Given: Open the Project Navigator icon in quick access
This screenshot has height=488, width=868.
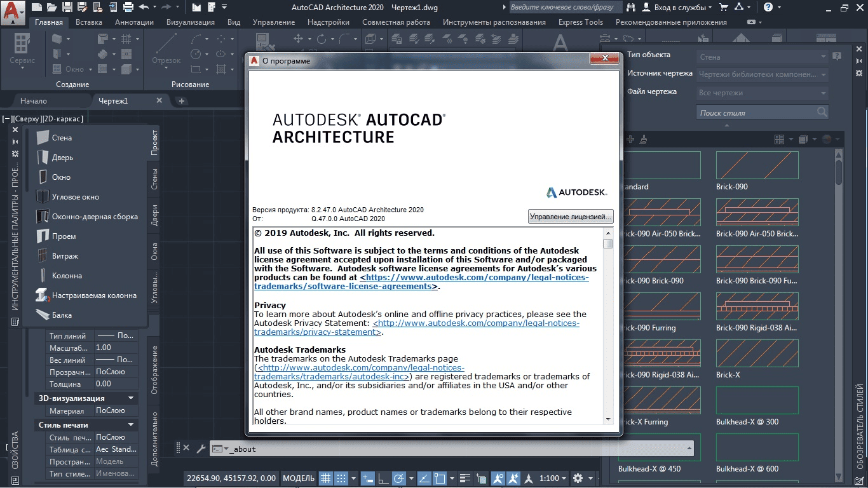Looking at the screenshot, I should 197,8.
